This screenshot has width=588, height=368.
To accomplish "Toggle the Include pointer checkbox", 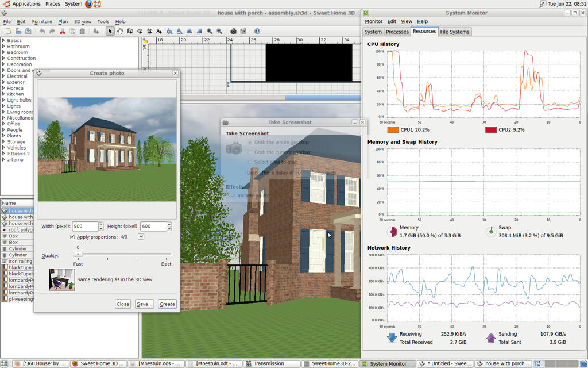I will pos(233,195).
